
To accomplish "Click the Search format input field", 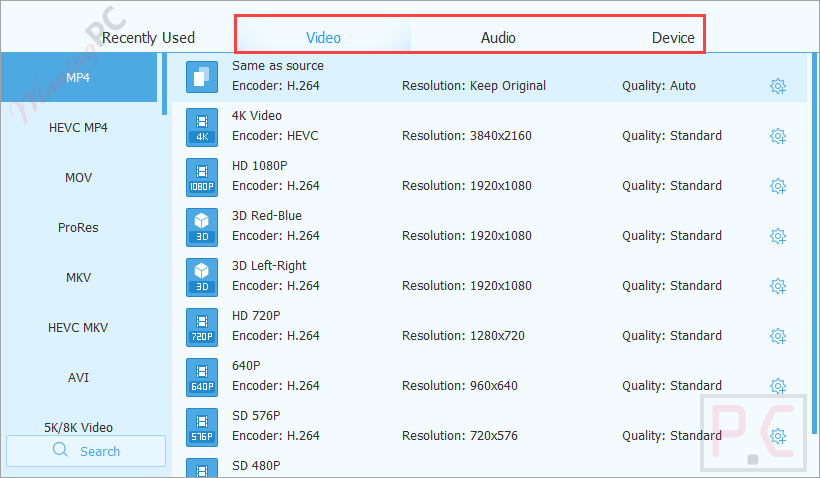I will [x=86, y=451].
